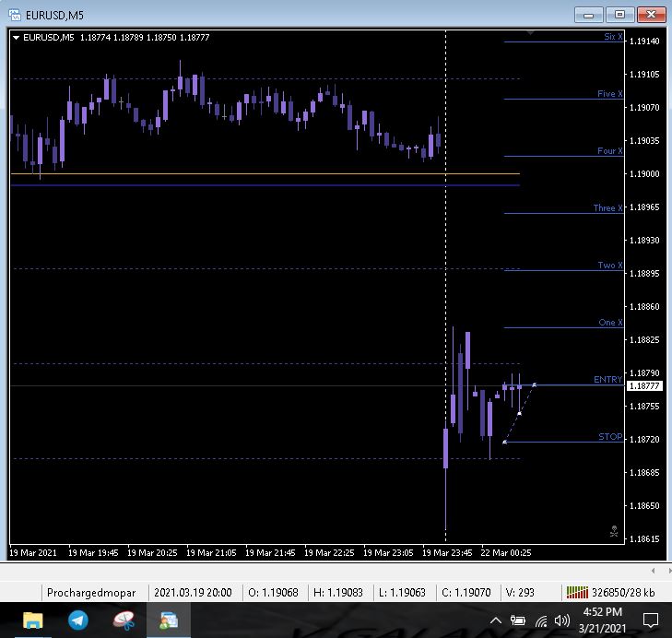672x638 pixels.
Task: Select the Two X level label
Action: [x=610, y=265]
